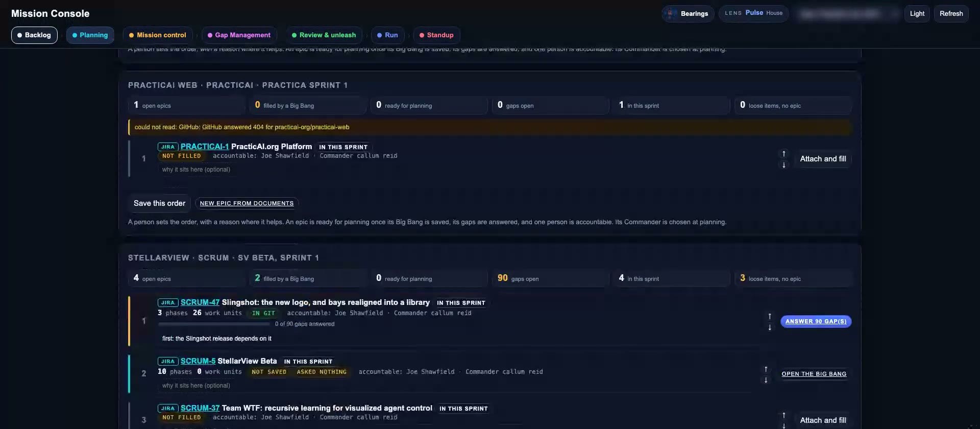This screenshot has height=429, width=980.
Task: Open the PRACTICAI-1 issue link
Action: pyautogui.click(x=204, y=147)
